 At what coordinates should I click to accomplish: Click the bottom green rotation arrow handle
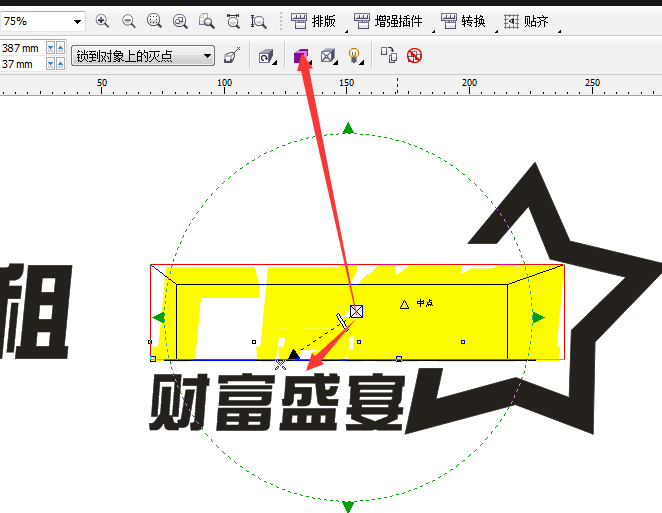(348, 507)
